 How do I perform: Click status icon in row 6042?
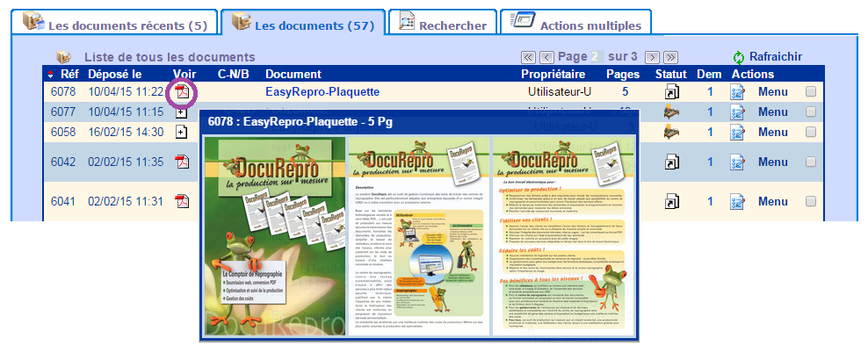pos(671,162)
